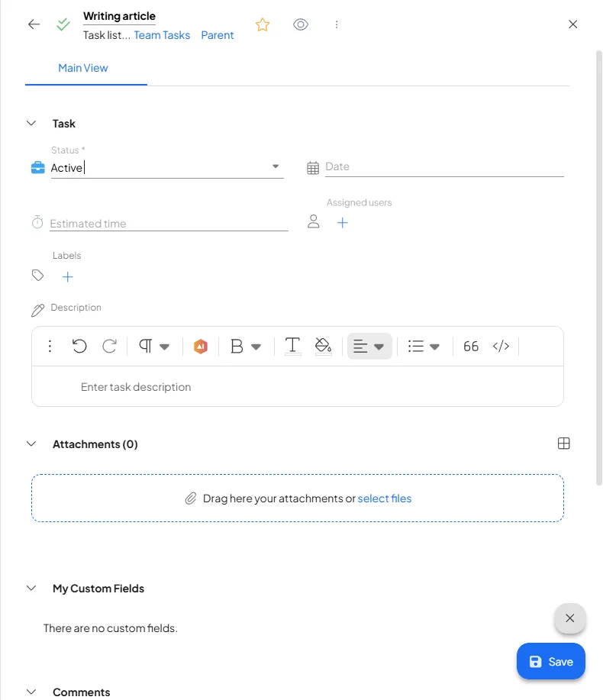Click the Estimated time stopwatch icon
Screen dimensions: 603x700
(x=37, y=222)
